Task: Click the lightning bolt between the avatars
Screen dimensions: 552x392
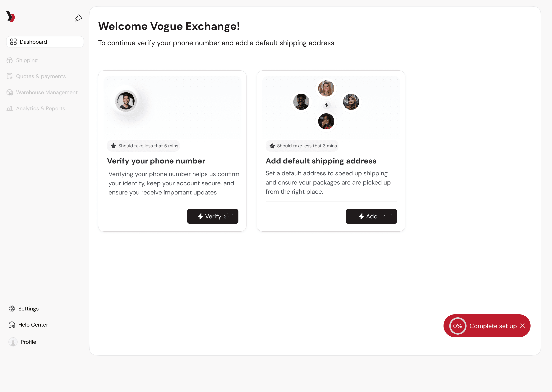Action: pos(327,105)
